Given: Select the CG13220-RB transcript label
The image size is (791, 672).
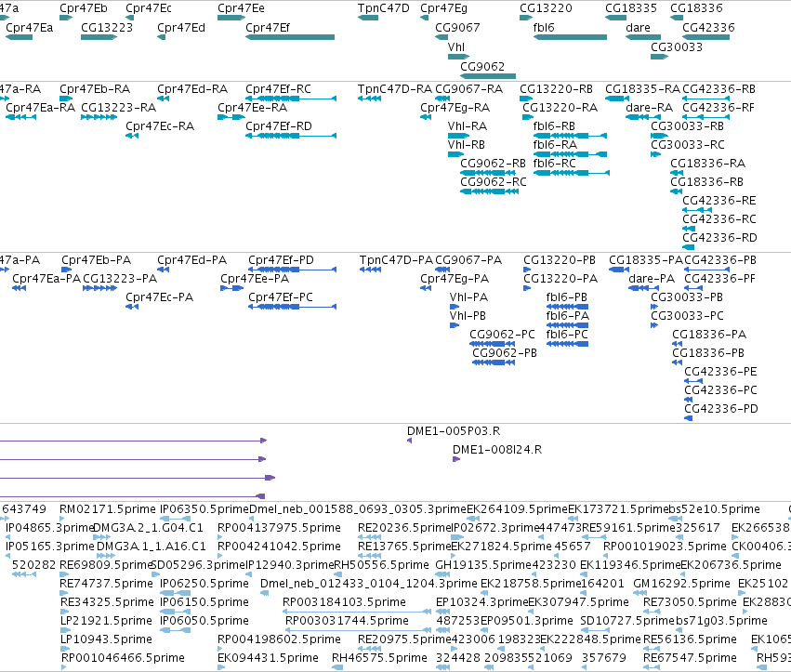Looking at the screenshot, I should [x=557, y=89].
